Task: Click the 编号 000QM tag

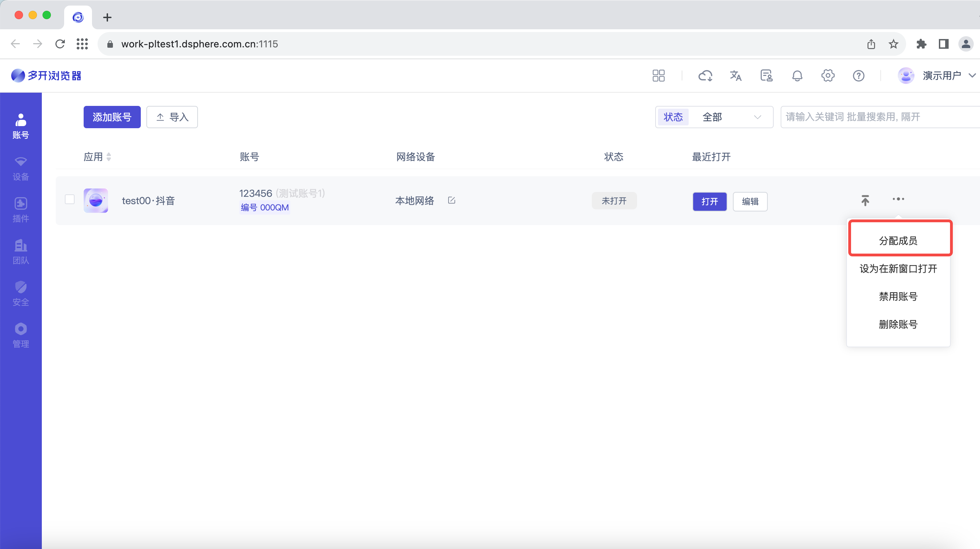Action: [x=265, y=208]
